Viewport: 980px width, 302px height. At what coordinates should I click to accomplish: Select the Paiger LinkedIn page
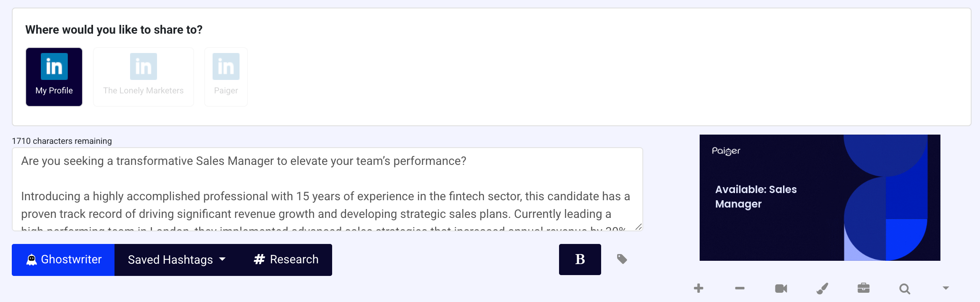coord(226,77)
